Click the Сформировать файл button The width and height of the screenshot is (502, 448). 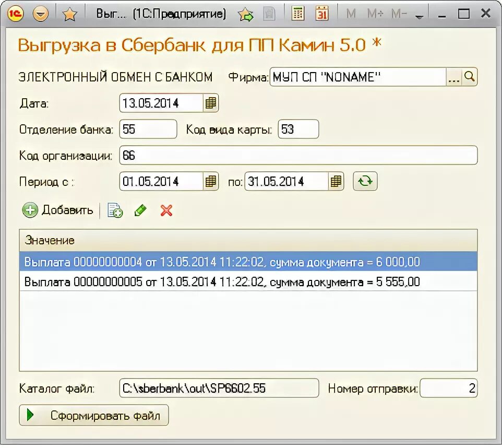(94, 415)
